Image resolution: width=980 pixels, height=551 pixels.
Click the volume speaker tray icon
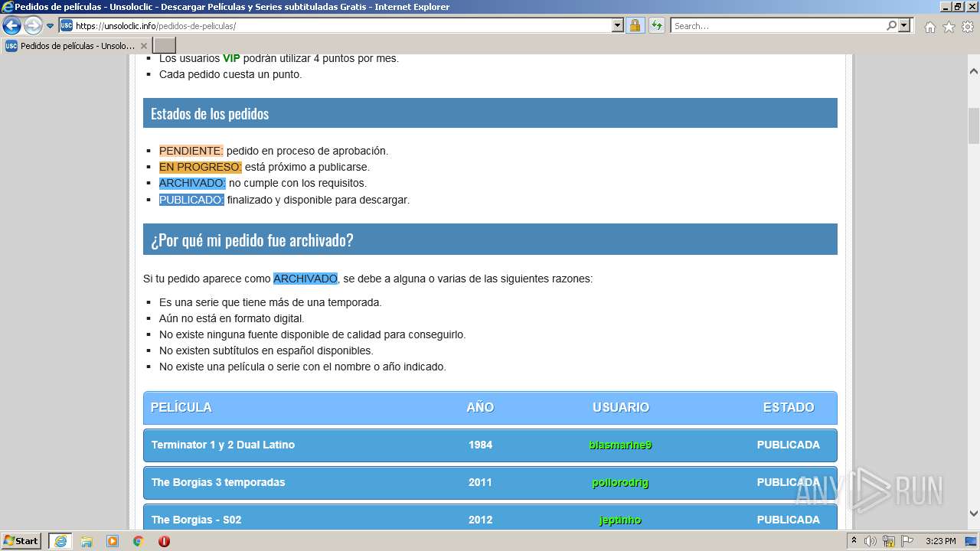(x=871, y=541)
